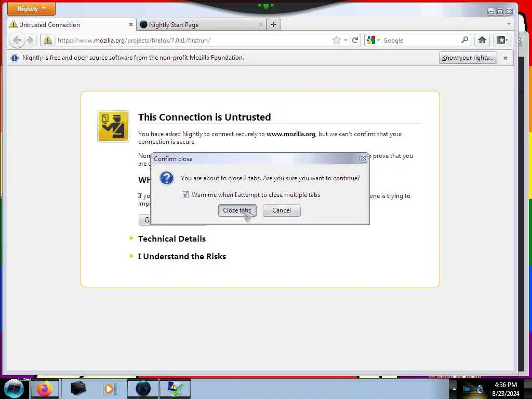Image resolution: width=532 pixels, height=399 pixels.
Task: Reload the page with the refresh icon
Action: tap(355, 41)
